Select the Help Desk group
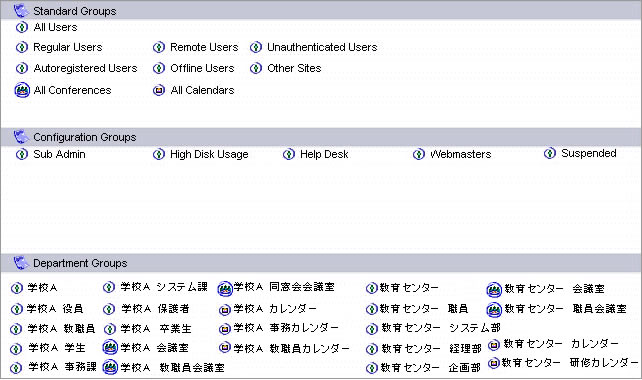 click(x=324, y=154)
